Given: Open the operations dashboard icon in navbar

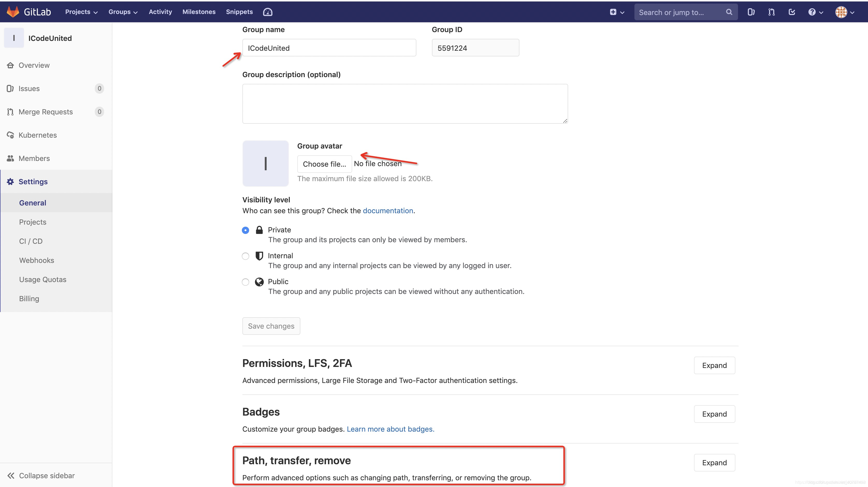Looking at the screenshot, I should coord(267,12).
